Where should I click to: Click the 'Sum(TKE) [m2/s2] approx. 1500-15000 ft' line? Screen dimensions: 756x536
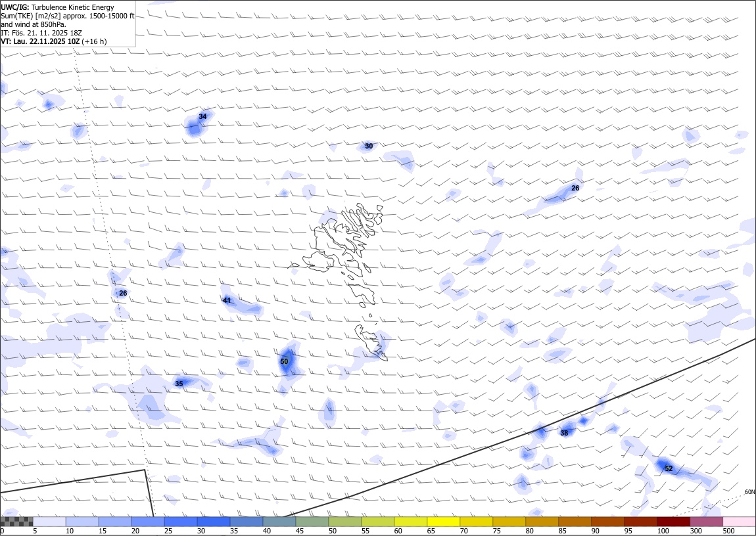68,16
